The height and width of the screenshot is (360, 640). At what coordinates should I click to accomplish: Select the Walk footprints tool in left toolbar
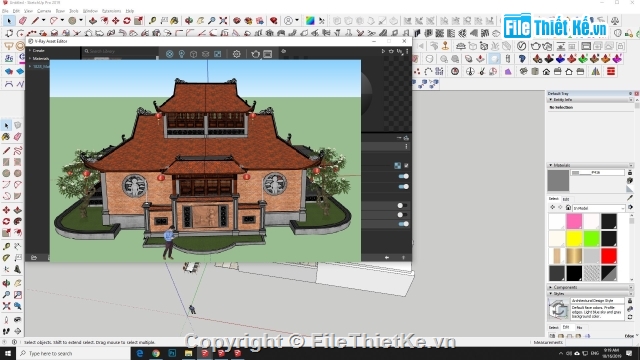click(6, 331)
